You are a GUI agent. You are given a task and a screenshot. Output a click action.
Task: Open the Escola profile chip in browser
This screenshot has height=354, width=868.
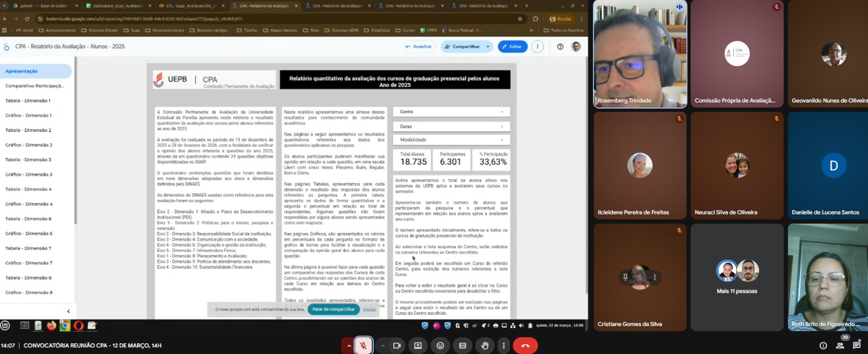(x=560, y=18)
